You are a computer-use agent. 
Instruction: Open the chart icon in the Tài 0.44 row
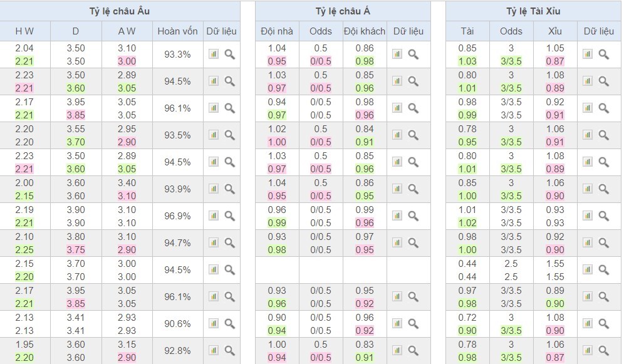(588, 270)
